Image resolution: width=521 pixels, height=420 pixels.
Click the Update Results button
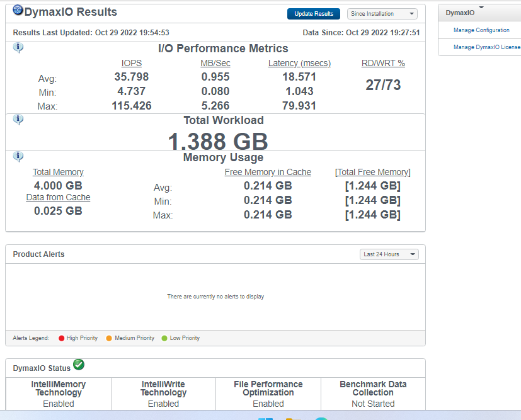[x=314, y=14]
